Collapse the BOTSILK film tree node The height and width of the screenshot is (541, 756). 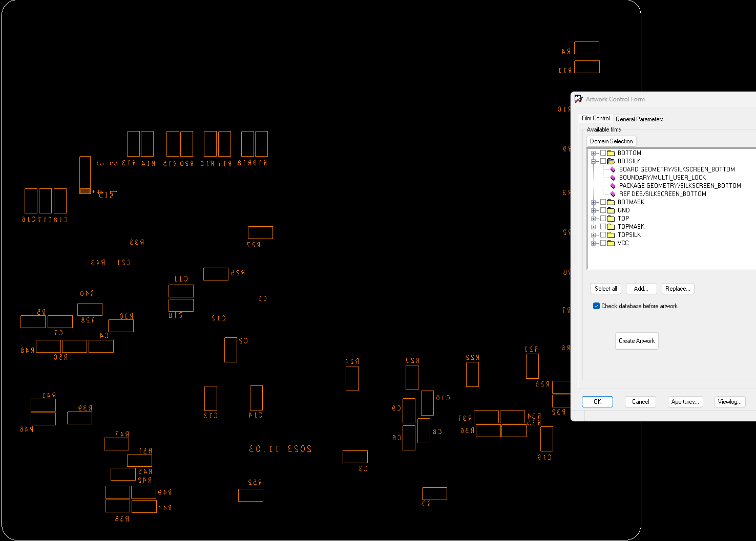coord(593,161)
